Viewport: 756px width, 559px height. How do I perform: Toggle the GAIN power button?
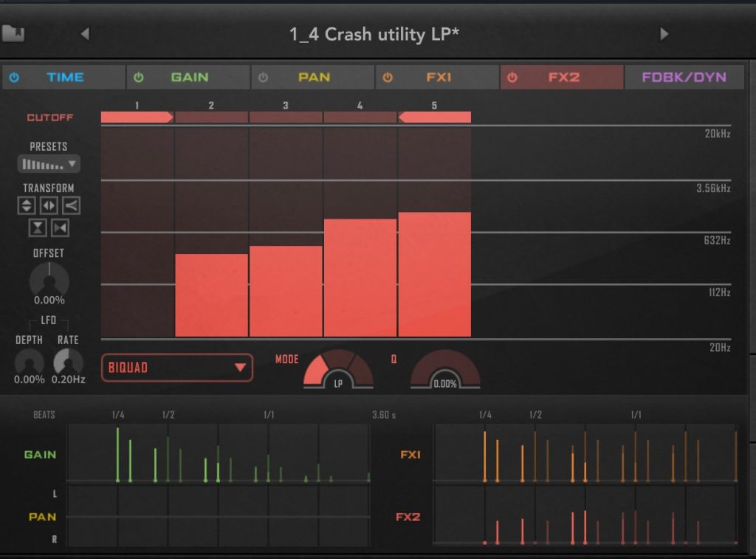click(x=139, y=78)
